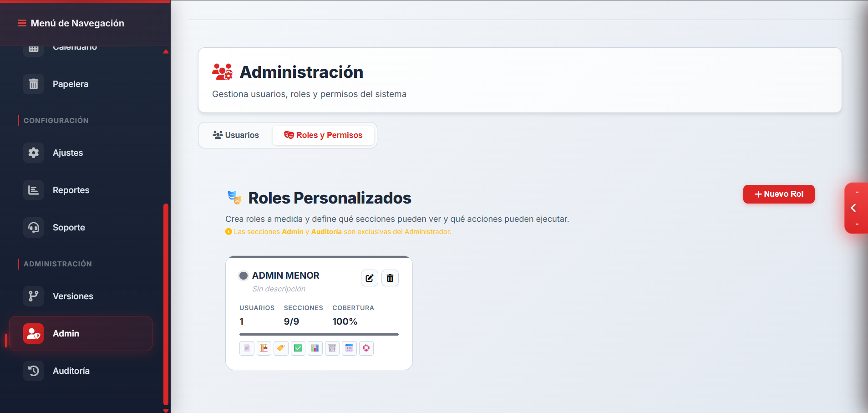Click the gray status dot of ADMIN MENOR
Screen dimensions: 868x413
pos(244,275)
